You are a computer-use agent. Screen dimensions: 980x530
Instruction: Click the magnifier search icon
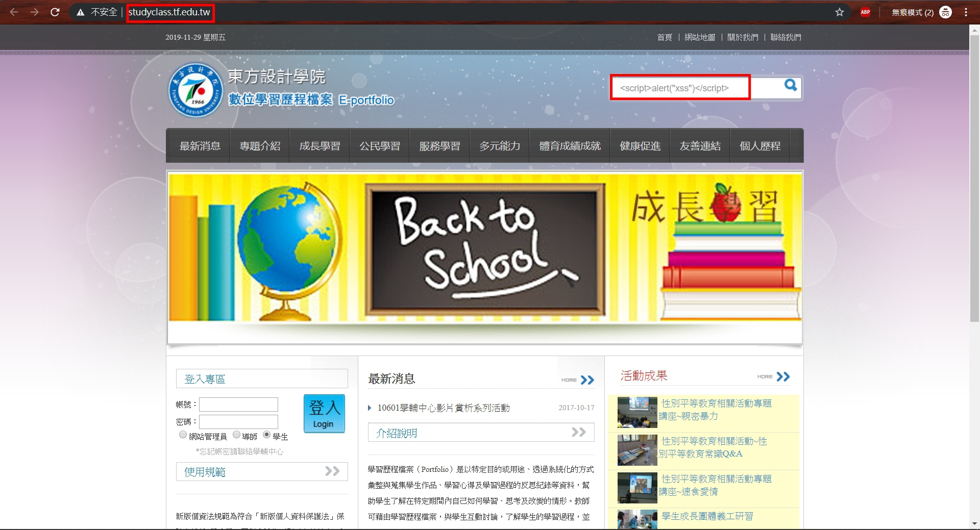(790, 85)
